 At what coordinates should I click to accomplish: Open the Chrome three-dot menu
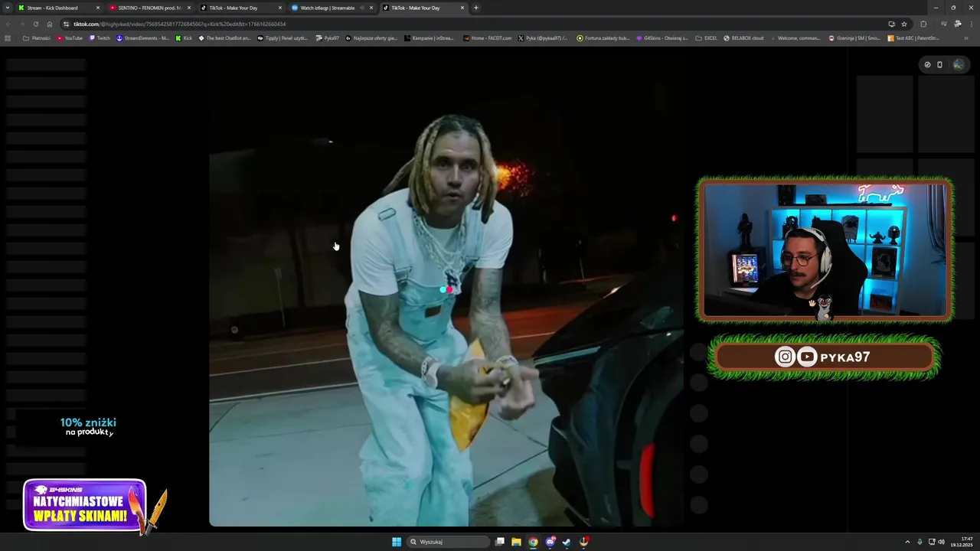pos(972,24)
